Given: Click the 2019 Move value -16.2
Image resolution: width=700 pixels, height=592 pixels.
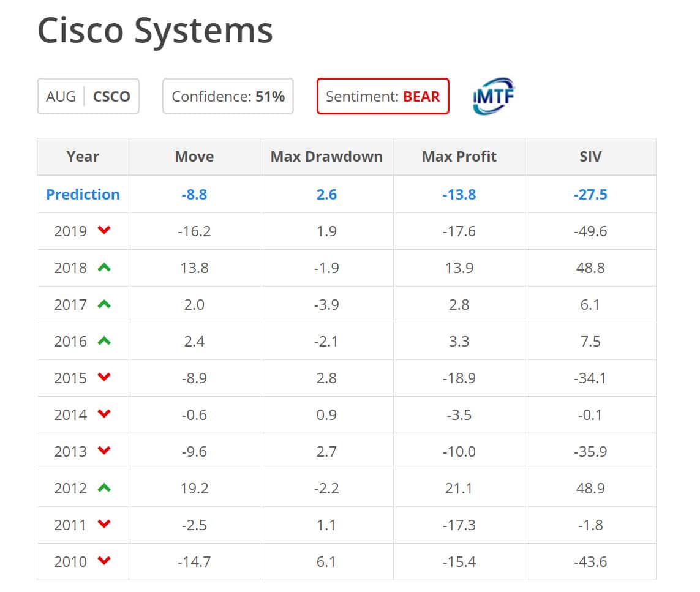Looking at the screenshot, I should click(194, 231).
